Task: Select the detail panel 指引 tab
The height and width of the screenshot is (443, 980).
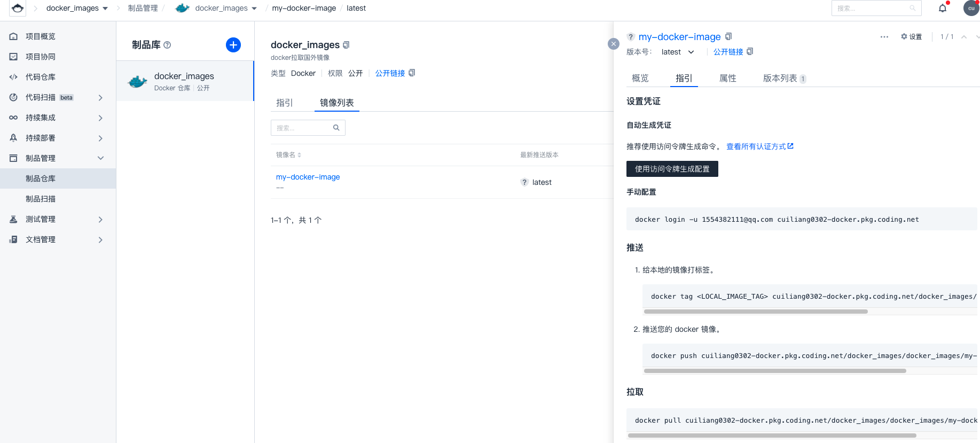Action: point(684,79)
